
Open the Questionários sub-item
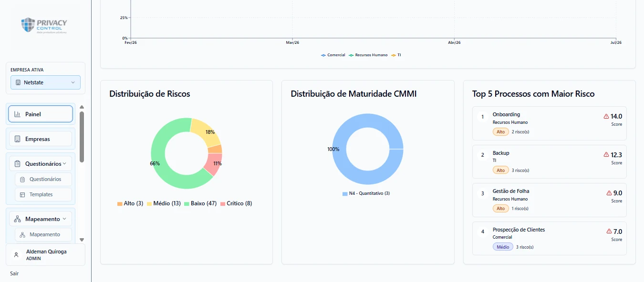[x=43, y=179]
